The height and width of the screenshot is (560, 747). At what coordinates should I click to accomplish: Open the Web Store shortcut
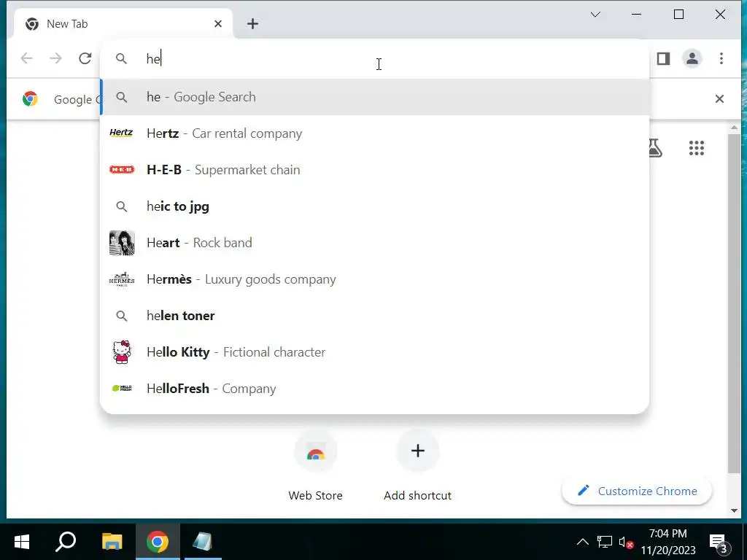pyautogui.click(x=315, y=465)
